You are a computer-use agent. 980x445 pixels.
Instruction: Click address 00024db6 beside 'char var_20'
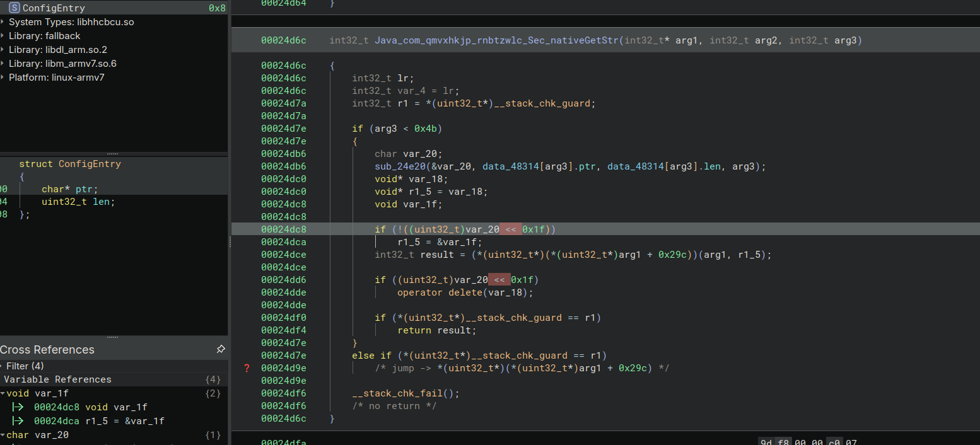click(x=284, y=154)
